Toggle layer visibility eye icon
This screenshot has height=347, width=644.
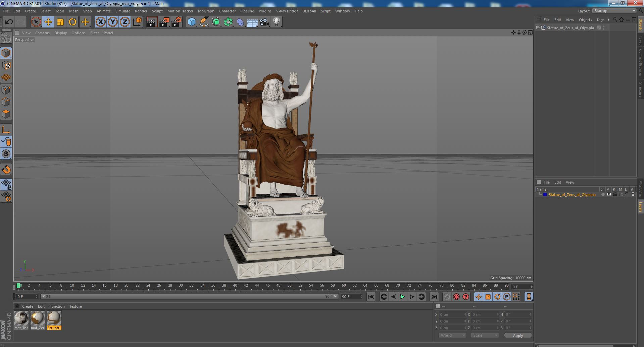[x=609, y=195]
